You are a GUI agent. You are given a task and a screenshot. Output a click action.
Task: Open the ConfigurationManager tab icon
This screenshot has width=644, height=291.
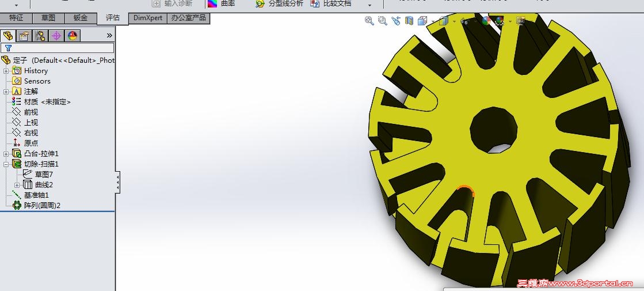click(40, 36)
